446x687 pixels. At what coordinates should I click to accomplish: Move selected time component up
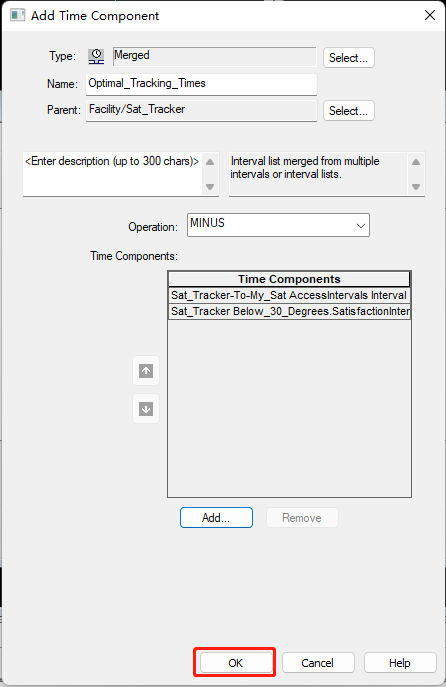pyautogui.click(x=146, y=371)
